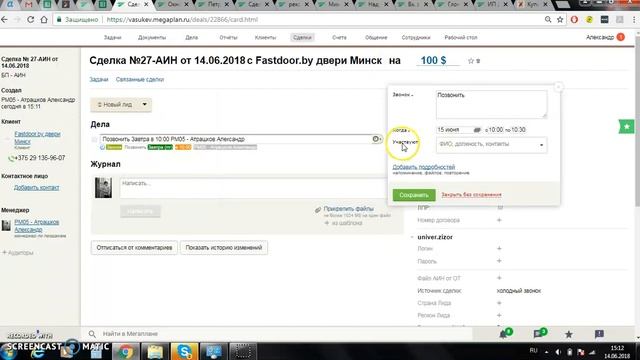Open the Отчёты menu
The image size is (640, 360).
tap(228, 38)
